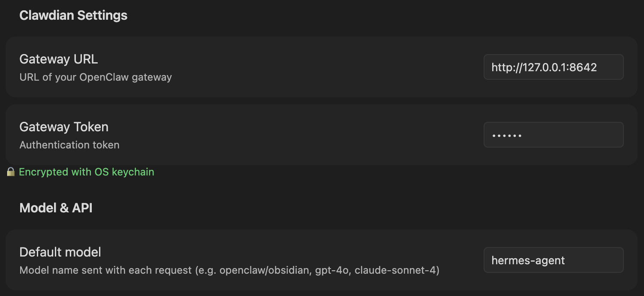Click the Gateway Token setting label
The height and width of the screenshot is (296, 644).
pyautogui.click(x=64, y=127)
